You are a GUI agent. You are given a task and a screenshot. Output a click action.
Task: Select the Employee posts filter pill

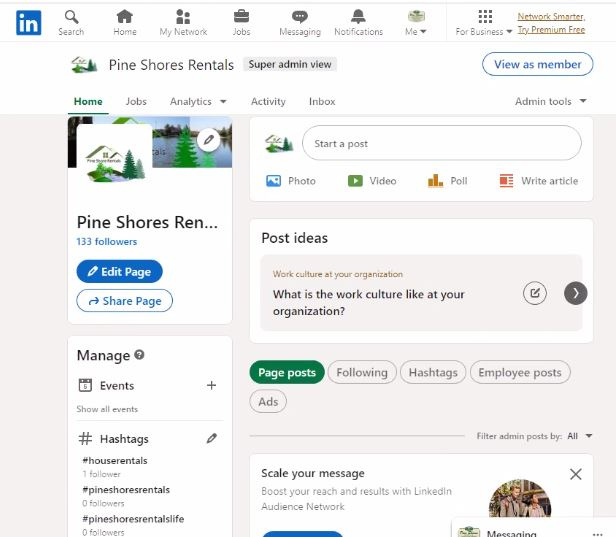(519, 372)
